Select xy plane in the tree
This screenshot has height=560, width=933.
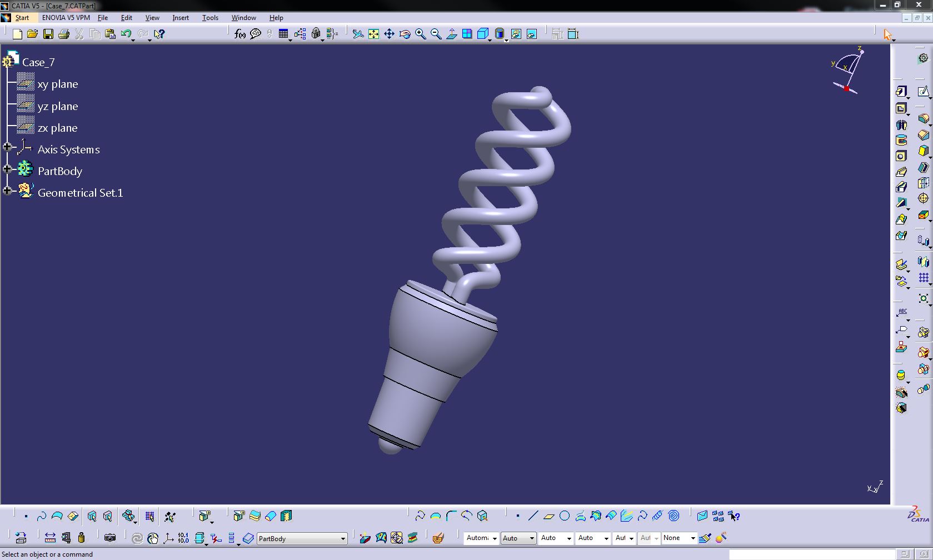[x=58, y=84]
